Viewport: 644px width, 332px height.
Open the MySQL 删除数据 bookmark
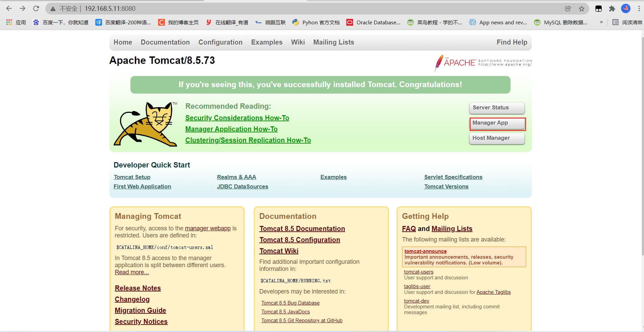point(561,22)
